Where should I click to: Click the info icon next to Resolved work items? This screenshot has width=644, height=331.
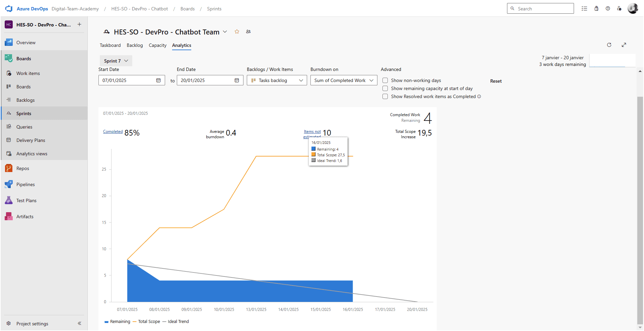pyautogui.click(x=479, y=96)
